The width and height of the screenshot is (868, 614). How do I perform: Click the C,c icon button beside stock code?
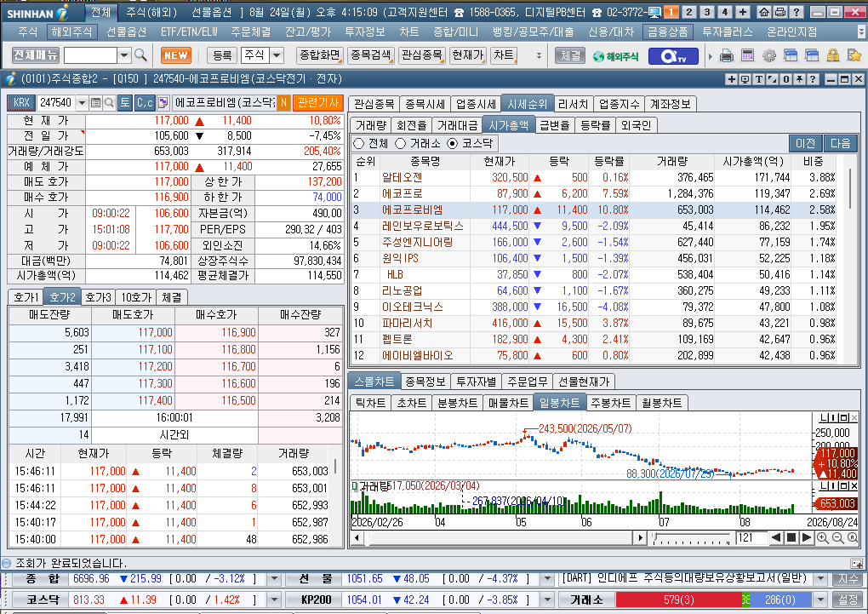(145, 102)
